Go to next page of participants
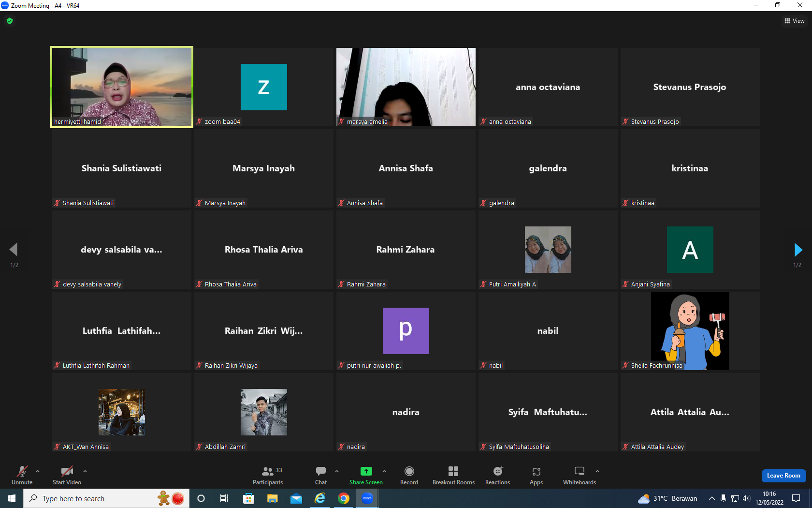The width and height of the screenshot is (812, 508). click(798, 250)
